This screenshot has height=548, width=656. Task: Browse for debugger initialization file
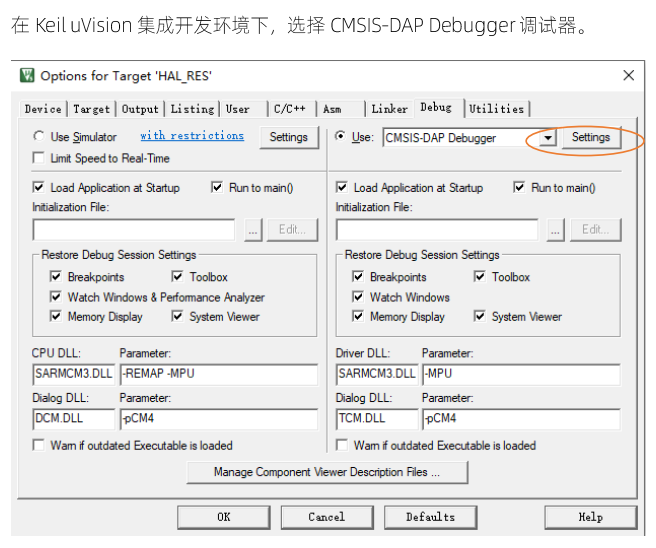coord(556,230)
